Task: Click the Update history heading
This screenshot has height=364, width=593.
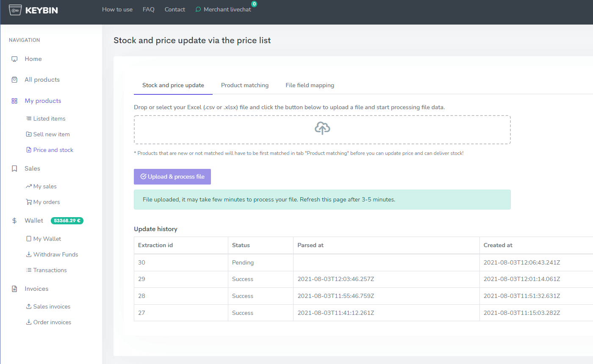Action: (x=155, y=229)
